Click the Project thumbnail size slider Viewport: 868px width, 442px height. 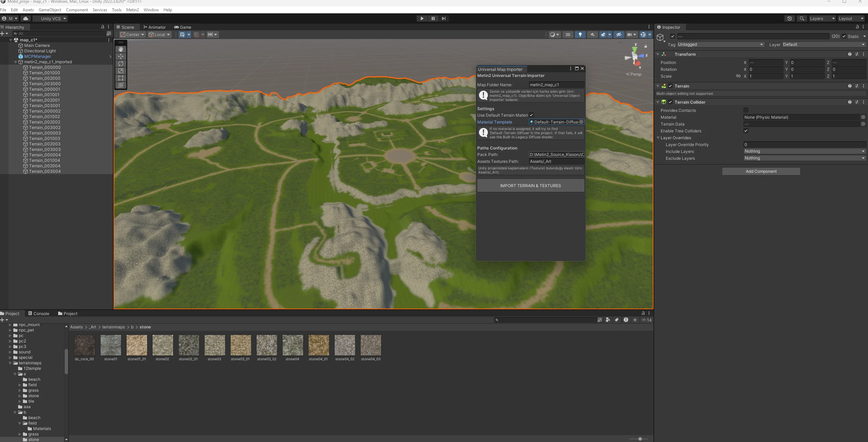pyautogui.click(x=640, y=439)
